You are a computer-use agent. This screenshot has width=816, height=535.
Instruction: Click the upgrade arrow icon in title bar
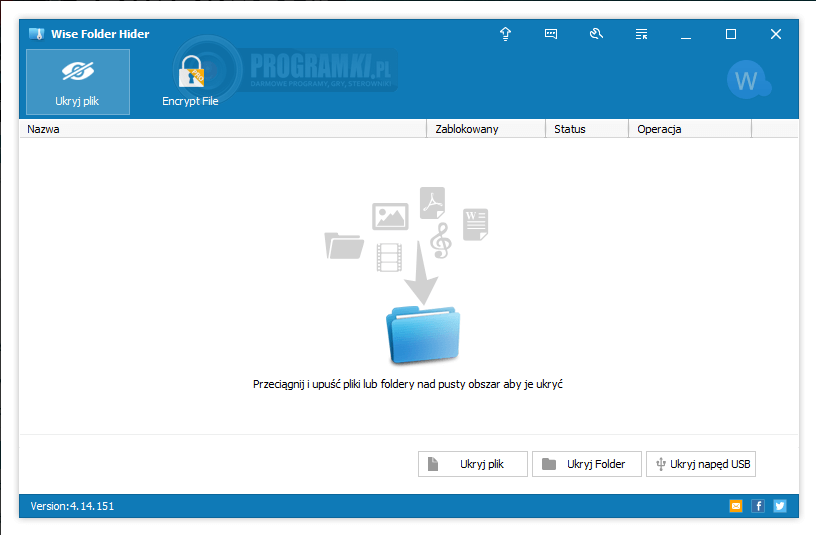(505, 34)
